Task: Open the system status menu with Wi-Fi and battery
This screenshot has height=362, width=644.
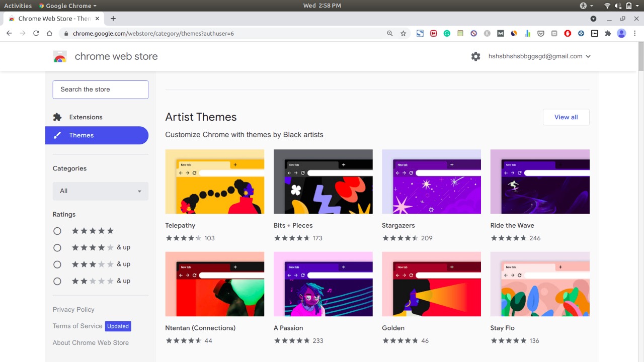Action: [622, 6]
